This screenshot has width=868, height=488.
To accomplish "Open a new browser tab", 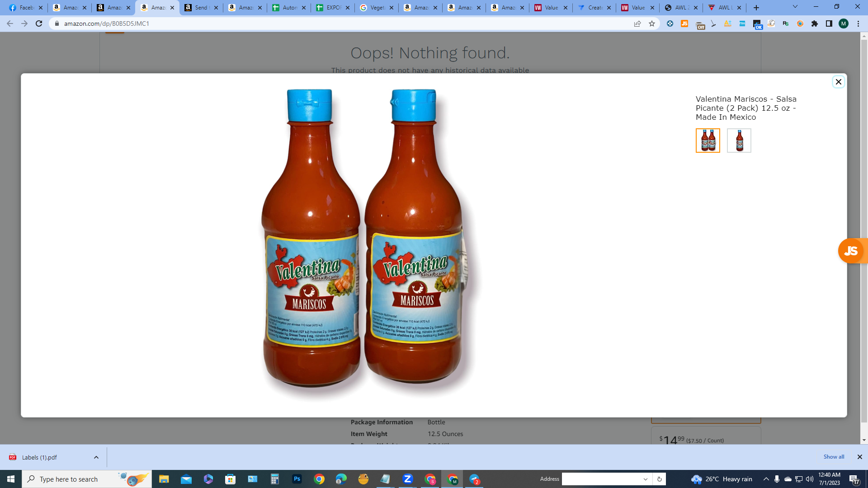I will pyautogui.click(x=756, y=8).
